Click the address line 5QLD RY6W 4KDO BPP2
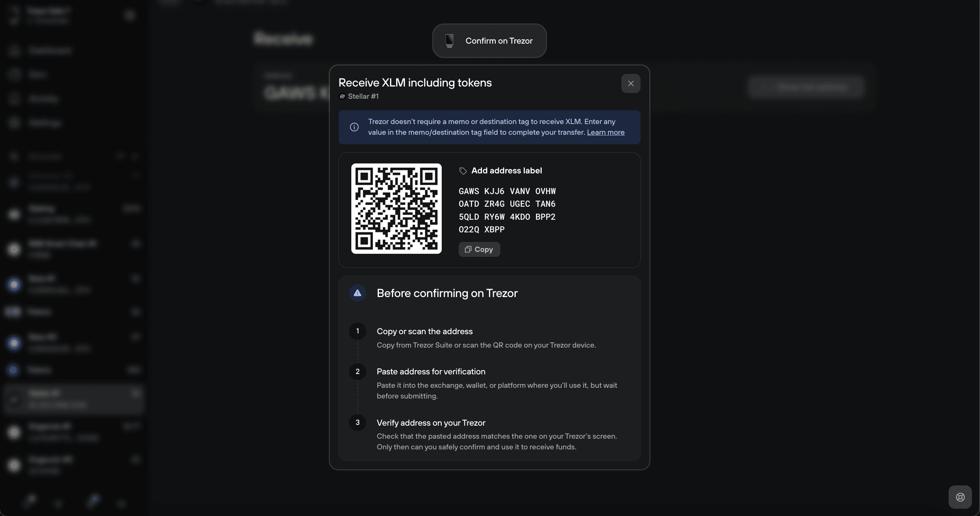This screenshot has height=516, width=980. tap(507, 217)
